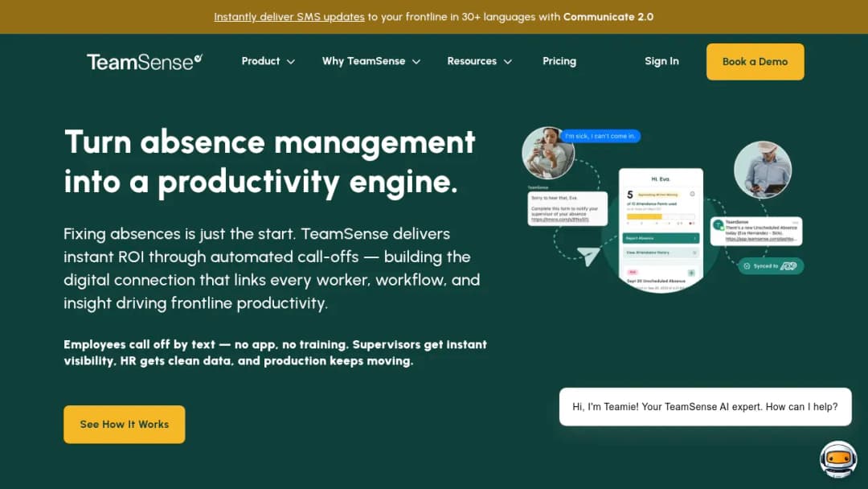Click the supervisor in hard hat photo
This screenshot has height=489, width=868.
pyautogui.click(x=762, y=170)
